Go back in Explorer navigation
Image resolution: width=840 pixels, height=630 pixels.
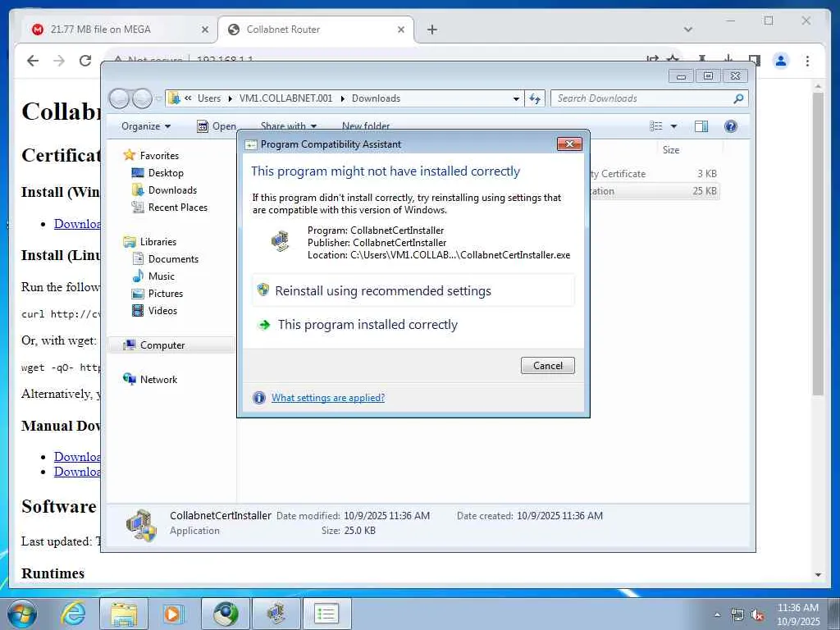point(119,98)
